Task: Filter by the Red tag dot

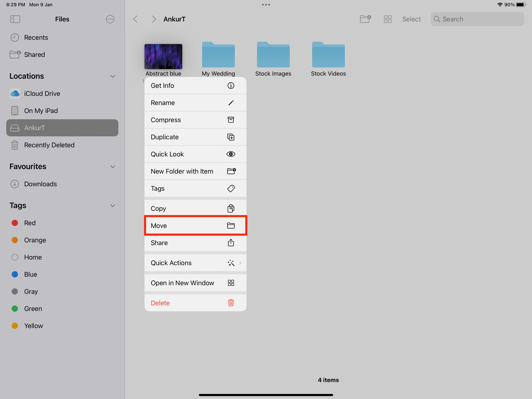Action: (x=15, y=223)
